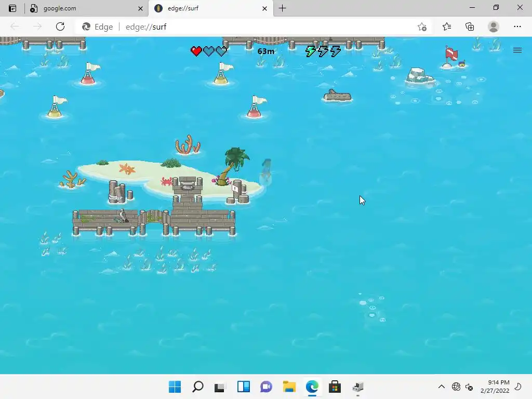Open a new tab with plus button

point(282,8)
